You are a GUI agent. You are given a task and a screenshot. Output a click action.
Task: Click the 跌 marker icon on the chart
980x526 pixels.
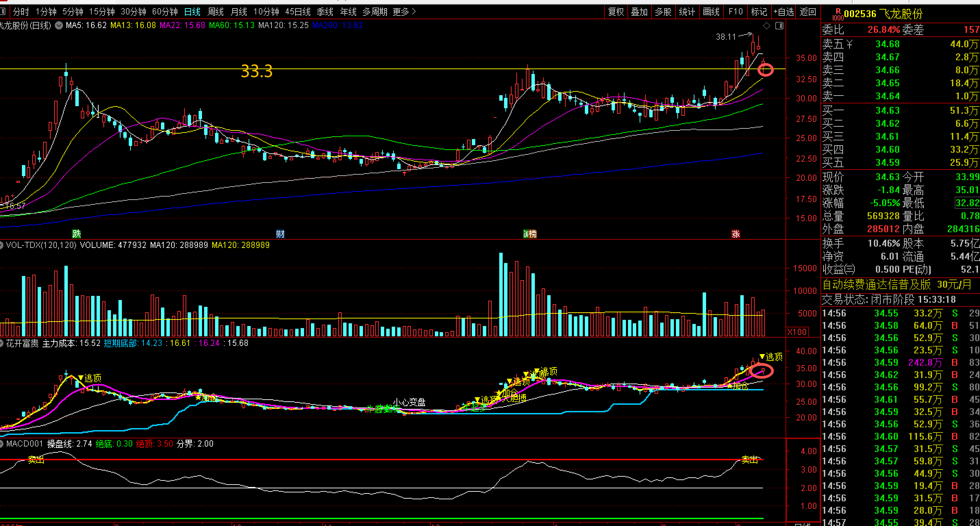pos(76,234)
